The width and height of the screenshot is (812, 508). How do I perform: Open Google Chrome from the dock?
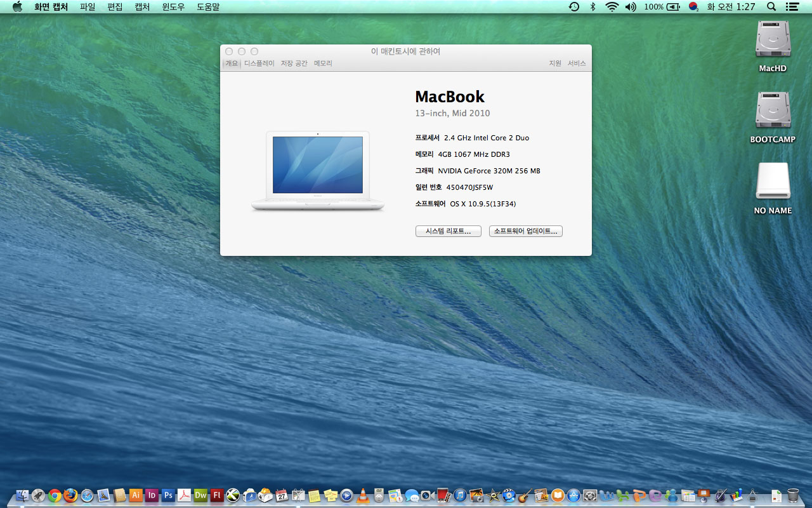(55, 495)
